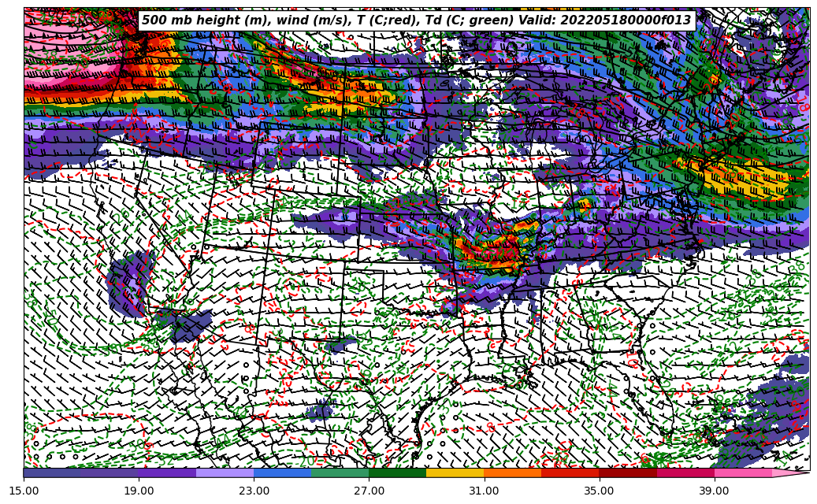817x504 pixels.
Task: Select the blue colorbar segment after 23.00
Action: (282, 472)
